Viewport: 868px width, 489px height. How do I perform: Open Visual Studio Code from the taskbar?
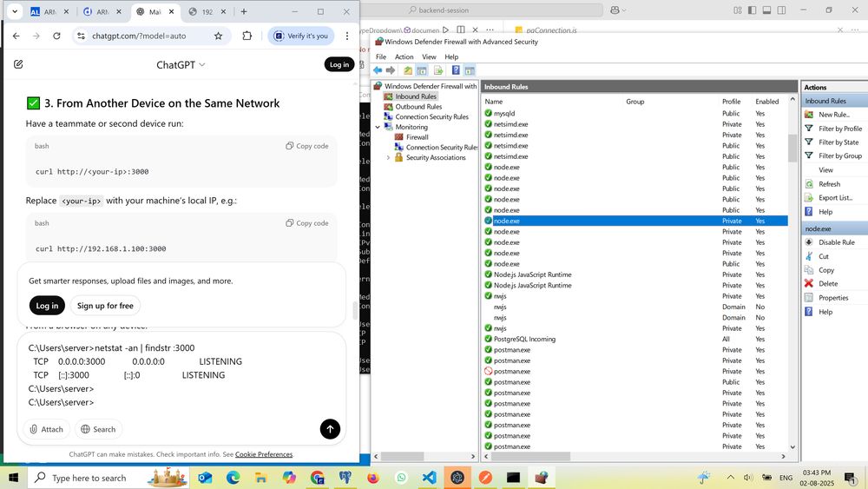click(430, 478)
